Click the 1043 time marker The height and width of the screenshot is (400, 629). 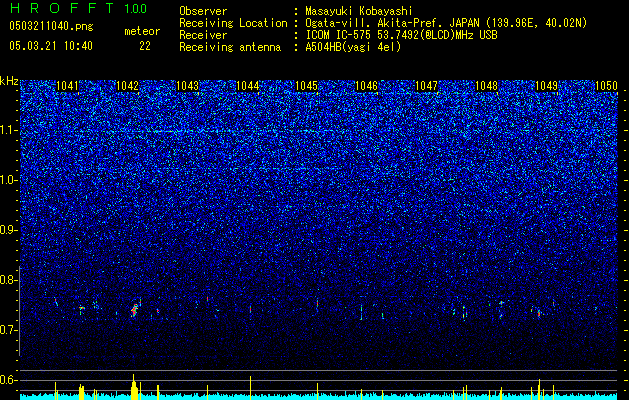(x=187, y=86)
